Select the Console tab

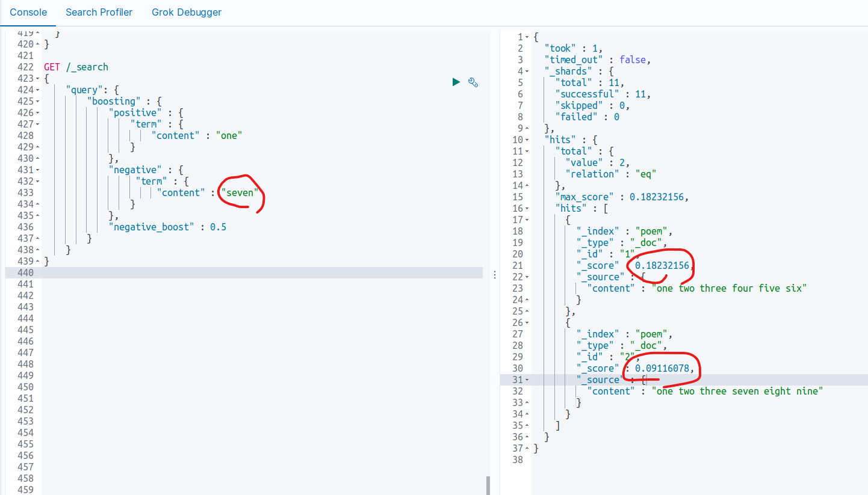(28, 12)
